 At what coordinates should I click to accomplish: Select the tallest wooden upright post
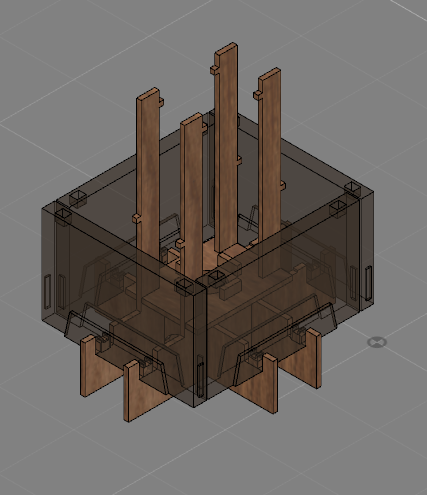click(226, 147)
